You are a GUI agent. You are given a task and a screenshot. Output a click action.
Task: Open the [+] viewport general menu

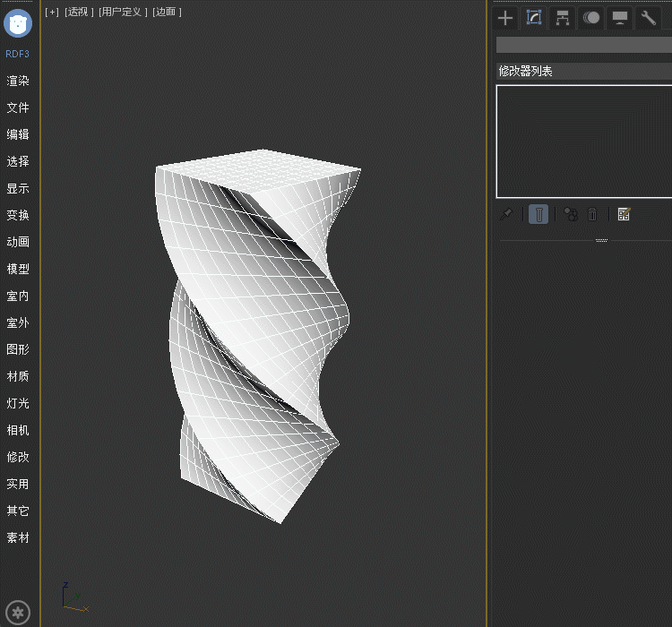pyautogui.click(x=52, y=12)
